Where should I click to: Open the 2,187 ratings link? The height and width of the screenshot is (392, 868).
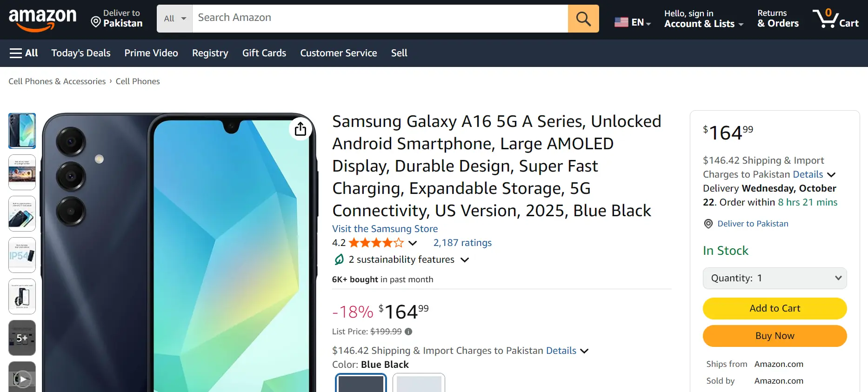pyautogui.click(x=462, y=242)
